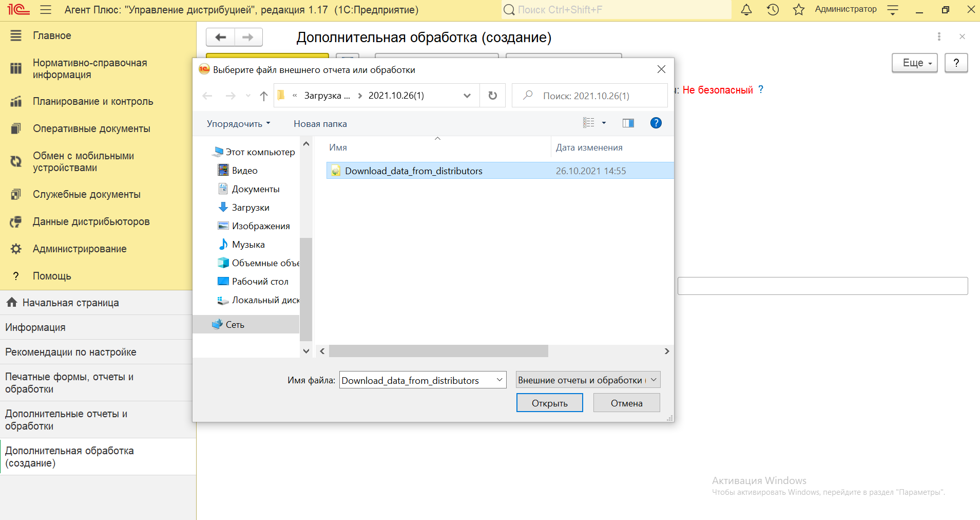Open the Администрирование section

click(80, 249)
